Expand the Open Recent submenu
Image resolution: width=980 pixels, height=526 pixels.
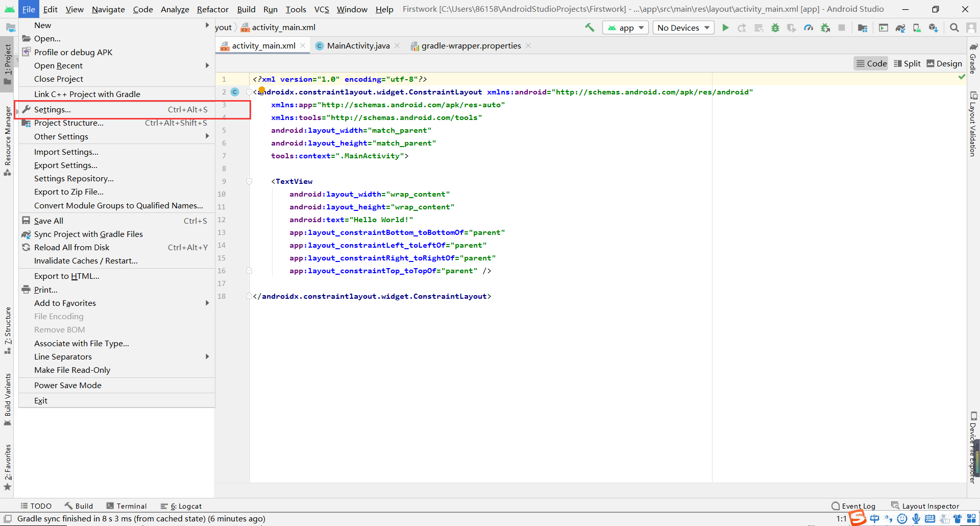(x=117, y=65)
